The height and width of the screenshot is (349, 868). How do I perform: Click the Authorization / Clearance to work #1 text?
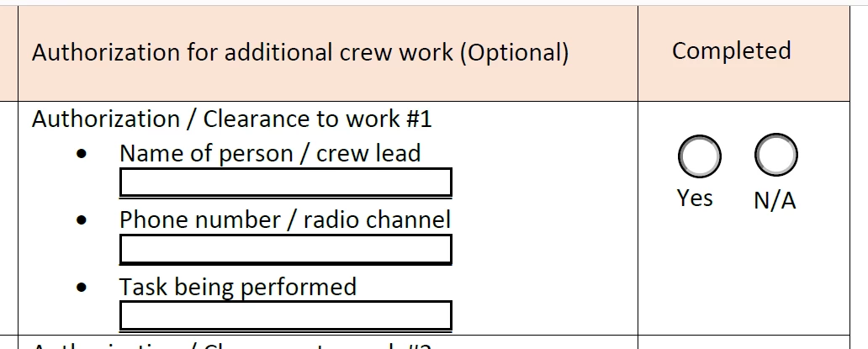(x=231, y=119)
